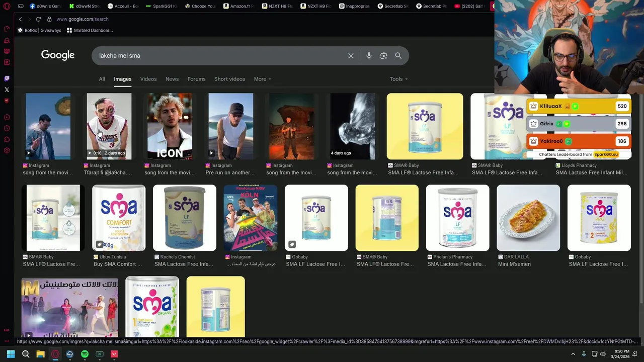Screen dimensions: 644x362
Task: Open Tfarajt fi @la9cha 76ers jersey thumbnail
Action: 109,126
